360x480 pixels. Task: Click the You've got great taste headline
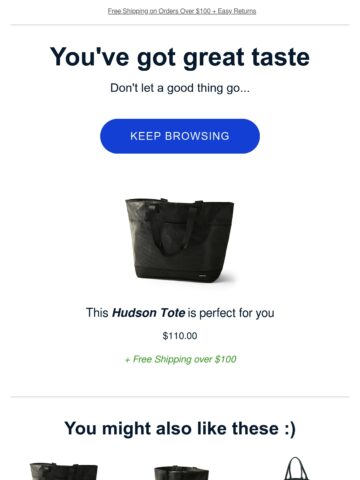180,57
